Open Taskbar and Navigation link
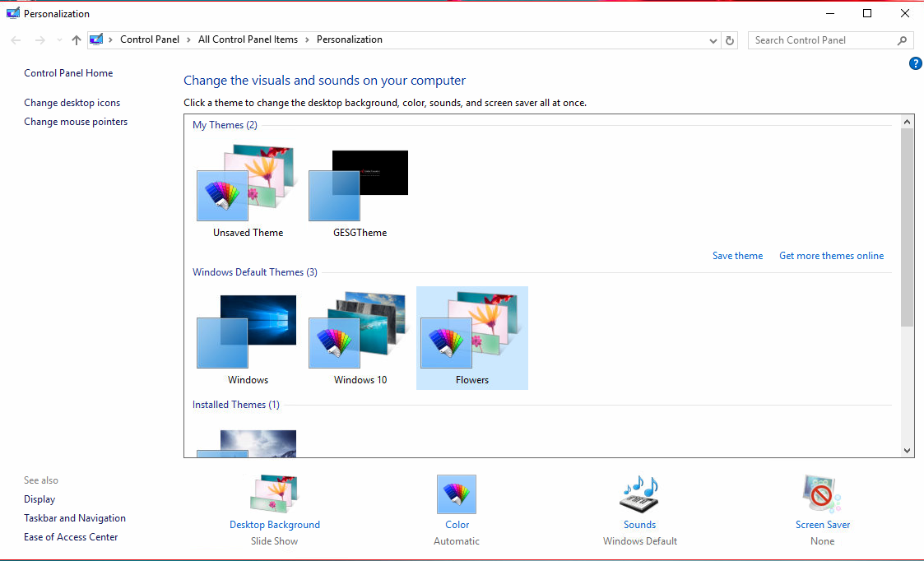 click(75, 518)
